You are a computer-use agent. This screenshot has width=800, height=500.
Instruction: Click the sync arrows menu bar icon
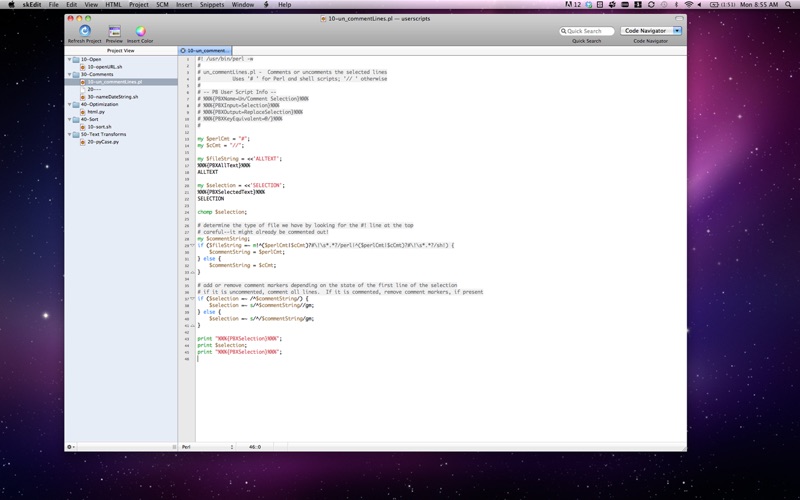tap(651, 5)
